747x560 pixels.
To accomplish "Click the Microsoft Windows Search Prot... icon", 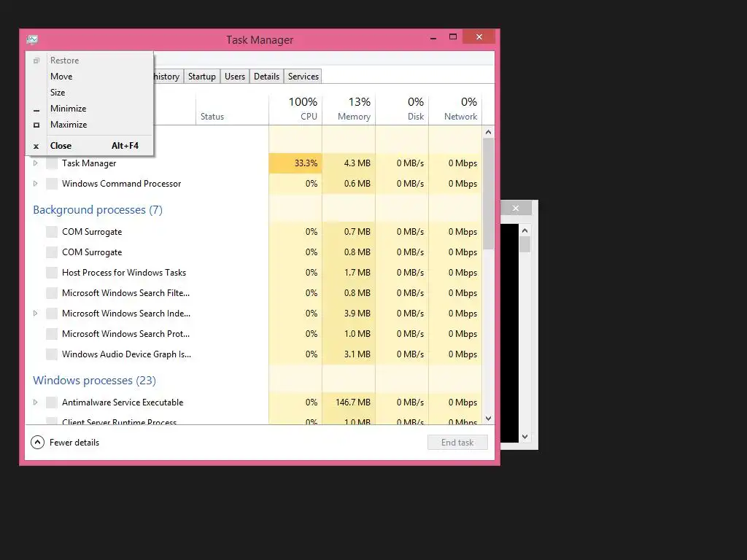I will pos(52,334).
